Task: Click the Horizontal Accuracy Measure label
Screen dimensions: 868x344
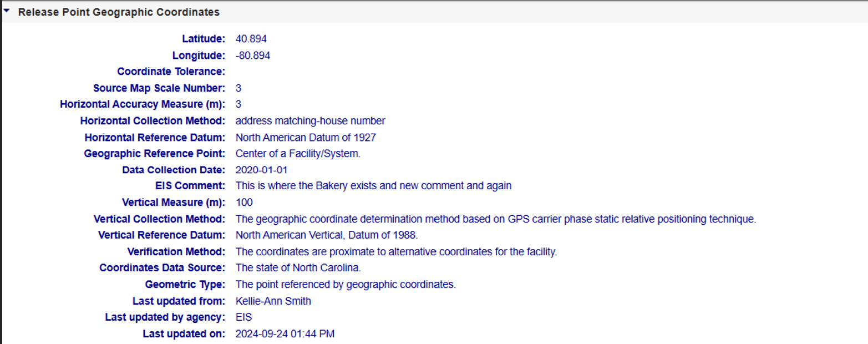Action: pos(143,104)
